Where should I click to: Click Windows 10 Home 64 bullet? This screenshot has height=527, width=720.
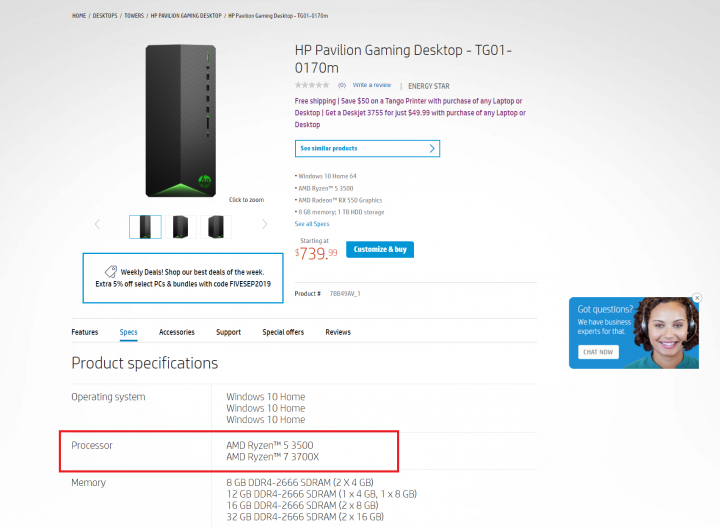326,176
